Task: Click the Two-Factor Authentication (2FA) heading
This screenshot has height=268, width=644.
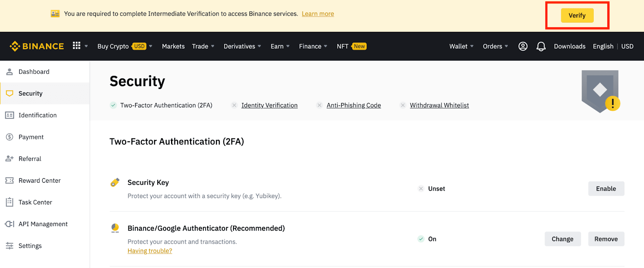Action: coord(177,142)
